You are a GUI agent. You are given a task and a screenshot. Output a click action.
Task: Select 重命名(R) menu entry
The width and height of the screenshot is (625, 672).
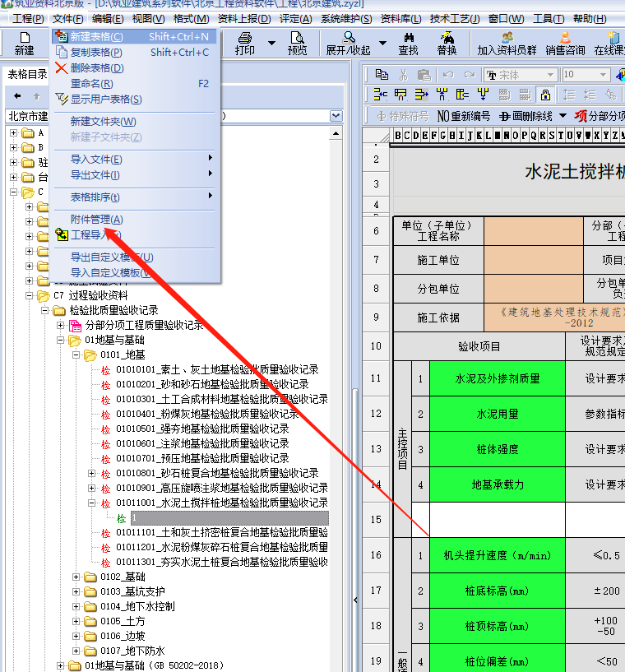(133, 84)
